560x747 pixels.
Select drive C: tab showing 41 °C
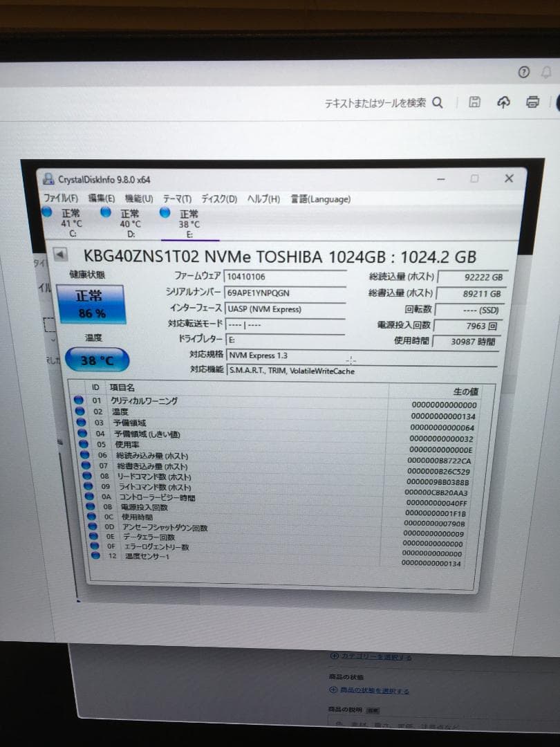pyautogui.click(x=65, y=223)
